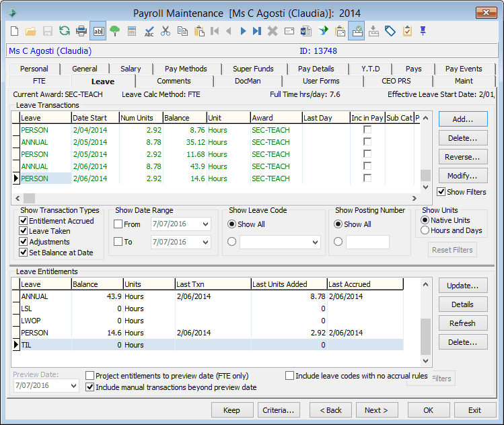Select specific leave code radio button

pyautogui.click(x=231, y=242)
